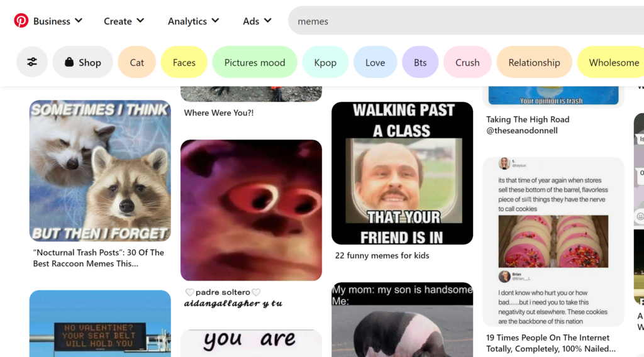Open the Ads dropdown menu
Image resolution: width=644 pixels, height=357 pixels.
tap(257, 21)
